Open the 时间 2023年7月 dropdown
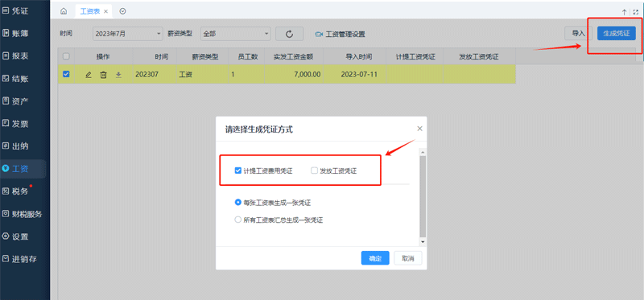This screenshot has height=300, width=644. pos(128,34)
